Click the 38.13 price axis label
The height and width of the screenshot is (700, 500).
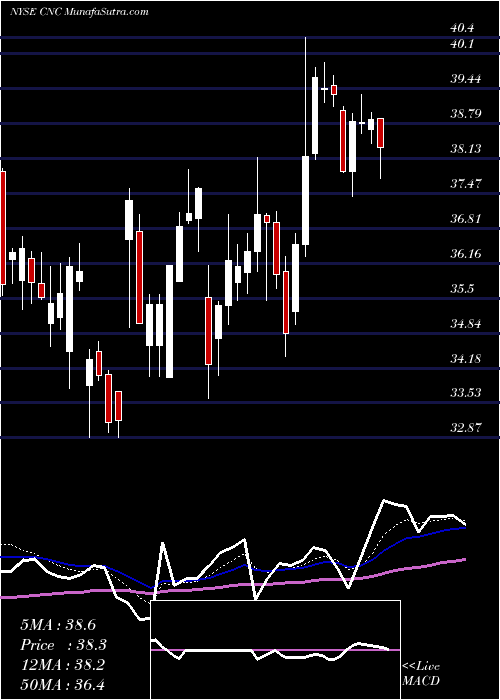[466, 149]
